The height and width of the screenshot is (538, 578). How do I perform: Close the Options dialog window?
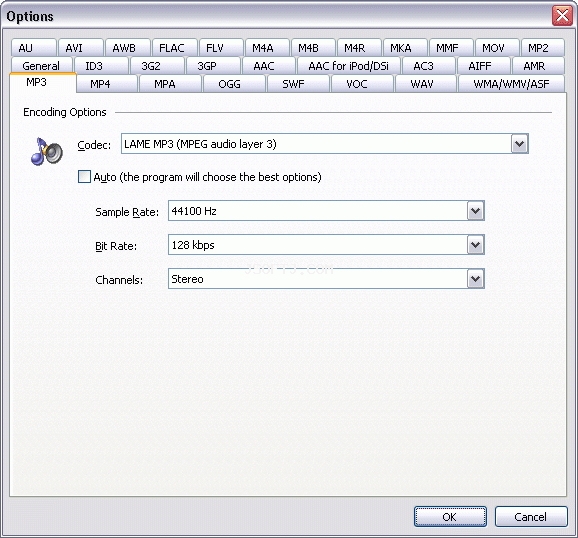coord(562,16)
